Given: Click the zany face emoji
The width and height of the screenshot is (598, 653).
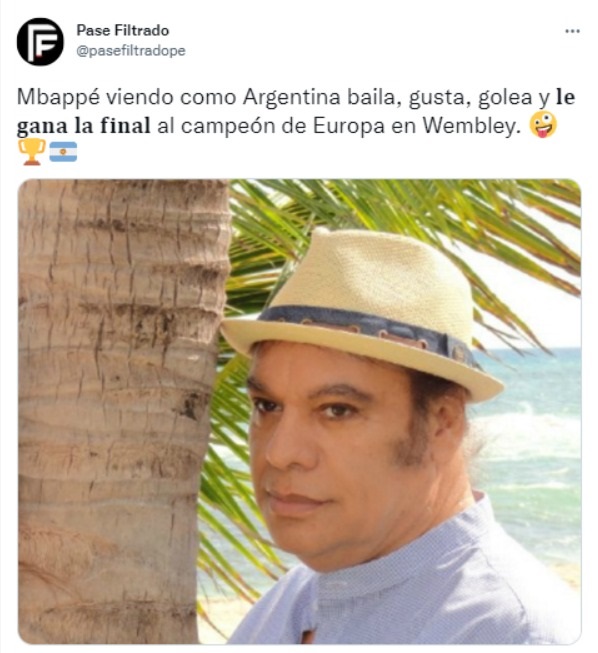Looking at the screenshot, I should (543, 125).
